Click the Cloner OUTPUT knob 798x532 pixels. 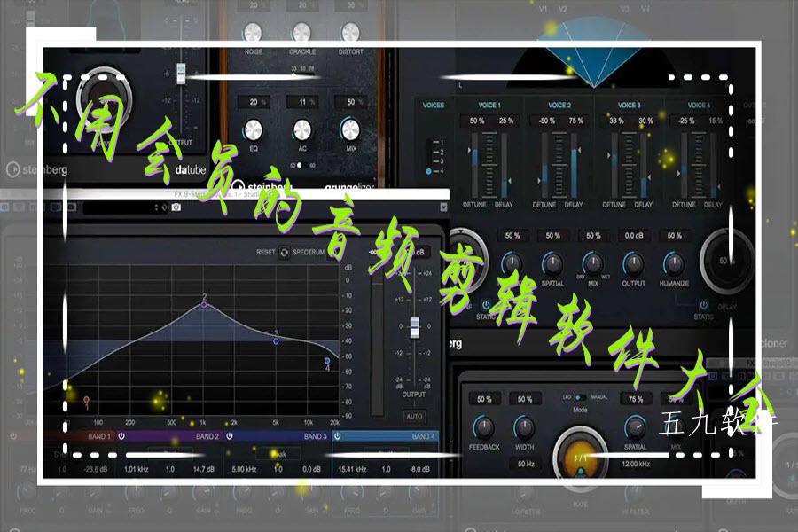pyautogui.click(x=633, y=263)
